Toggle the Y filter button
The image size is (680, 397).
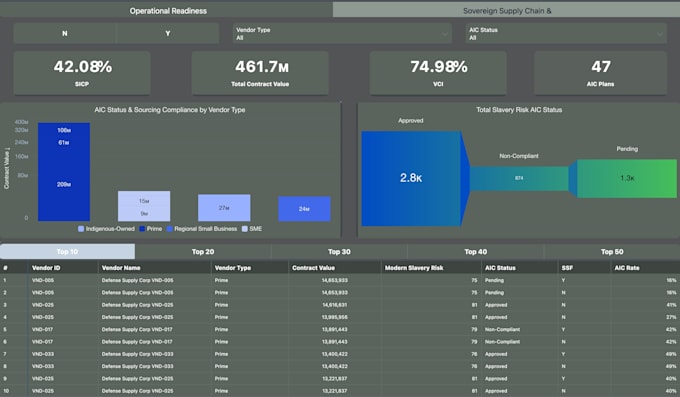pyautogui.click(x=168, y=33)
